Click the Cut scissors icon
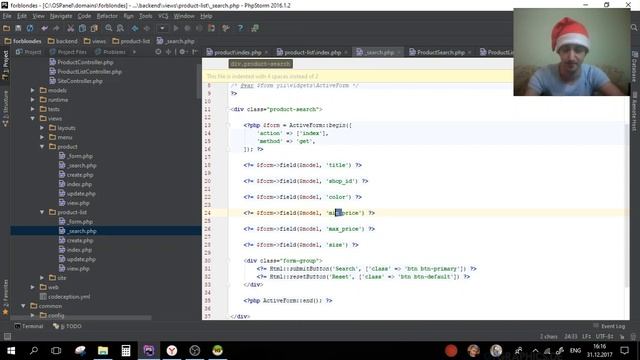Viewport: 640px width, 360px height. [71, 28]
